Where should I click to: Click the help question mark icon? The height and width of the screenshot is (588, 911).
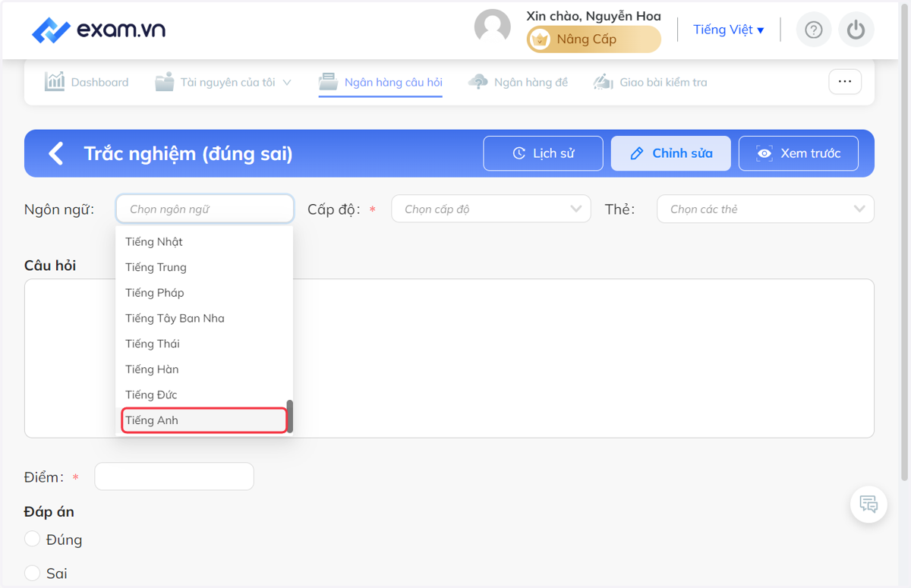coord(814,30)
